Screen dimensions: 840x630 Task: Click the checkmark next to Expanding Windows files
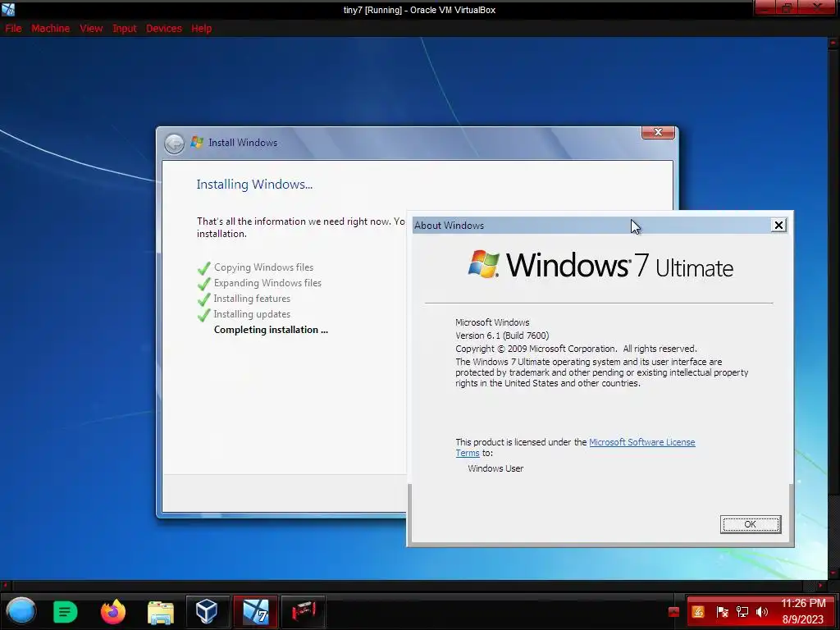tap(203, 283)
